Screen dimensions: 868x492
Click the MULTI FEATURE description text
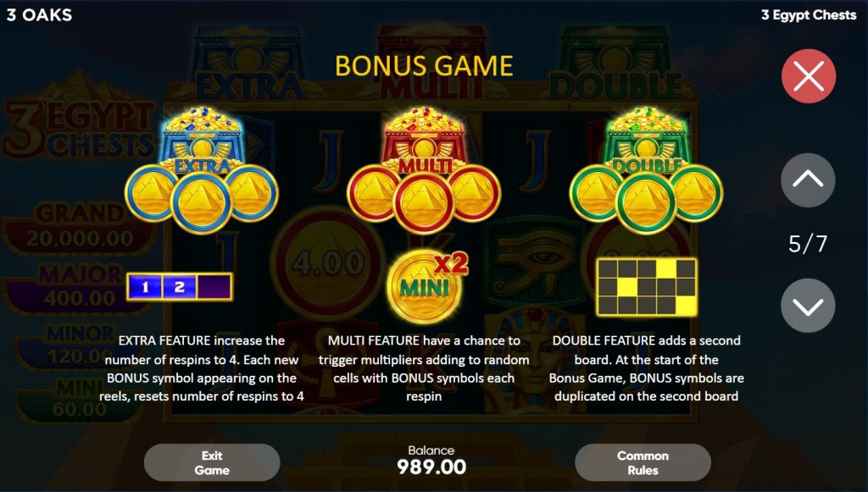(424, 368)
